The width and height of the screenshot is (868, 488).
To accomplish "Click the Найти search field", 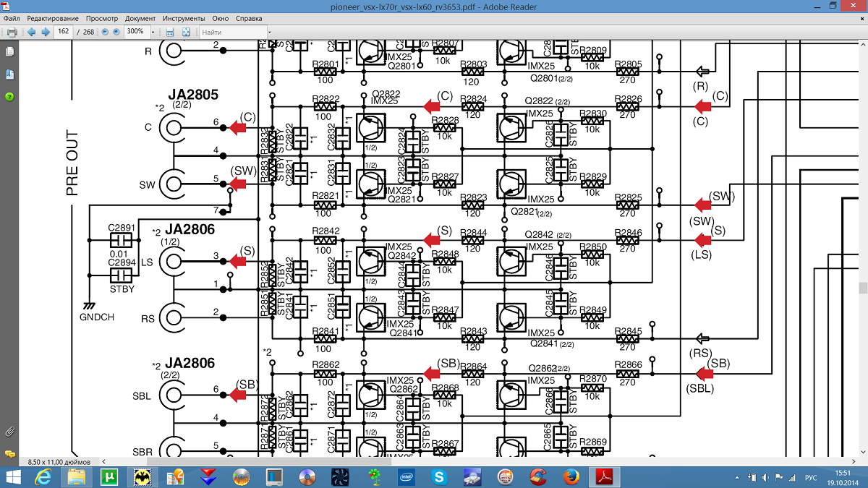I will pyautogui.click(x=231, y=32).
